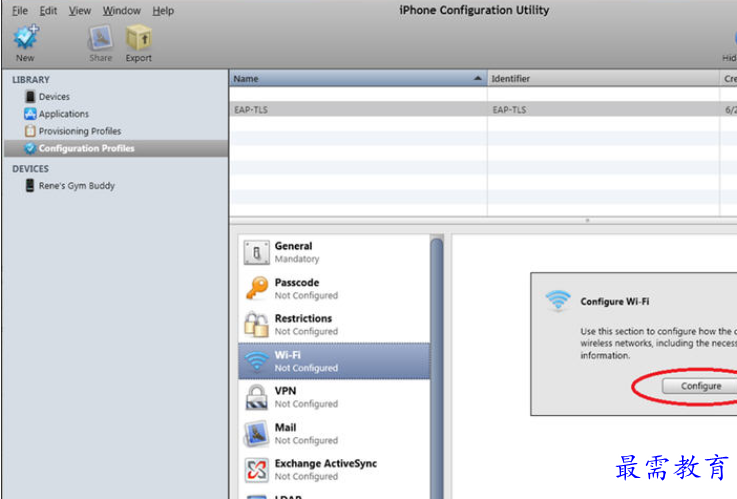Click the payload list vertical scrollbar
The image size is (737, 499).
437,366
